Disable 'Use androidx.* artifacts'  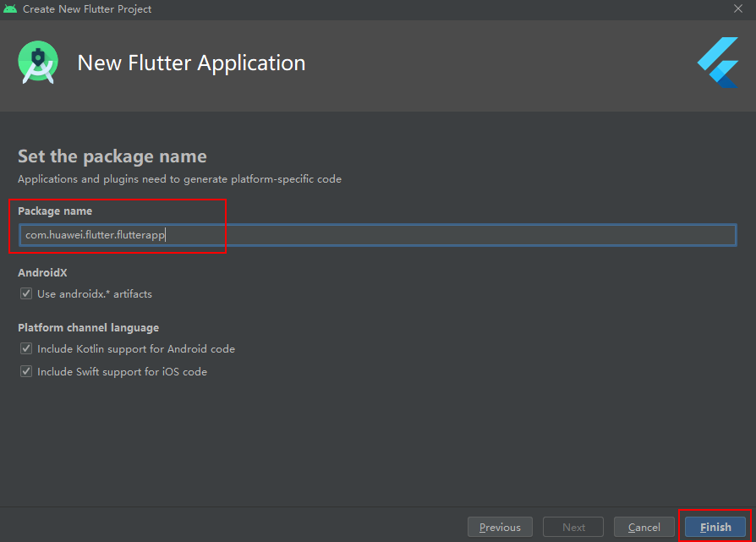(25, 293)
